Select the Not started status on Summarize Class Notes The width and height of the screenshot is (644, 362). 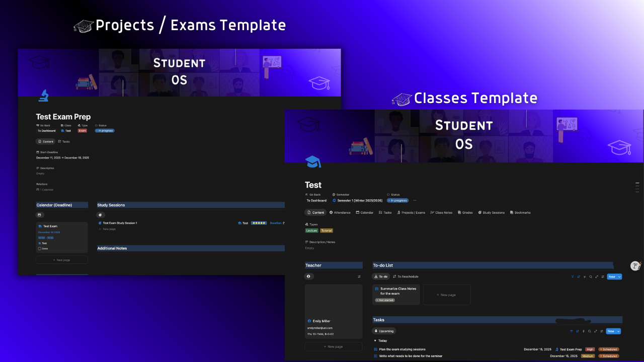click(x=385, y=300)
